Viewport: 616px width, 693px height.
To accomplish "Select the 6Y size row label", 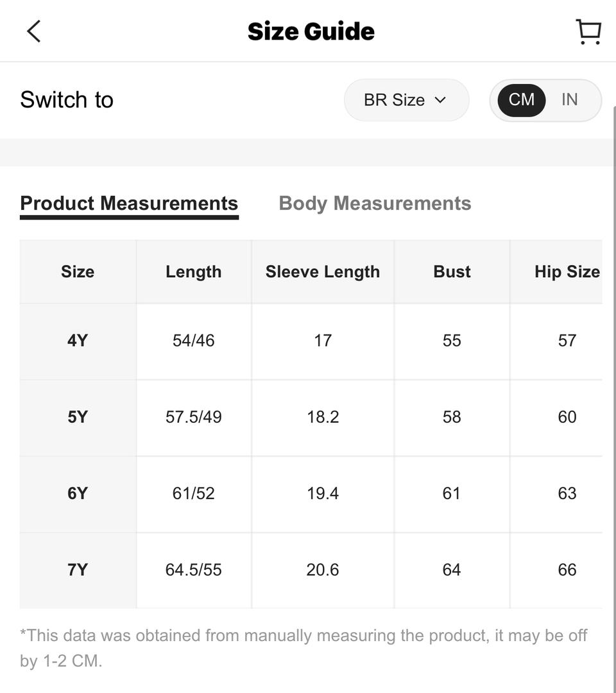I will click(78, 493).
